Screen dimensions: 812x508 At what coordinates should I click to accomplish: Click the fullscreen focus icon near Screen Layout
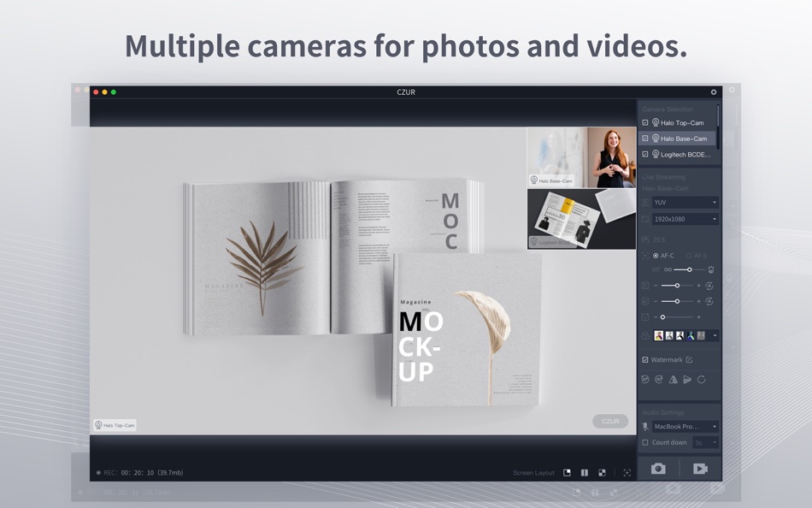click(x=627, y=472)
